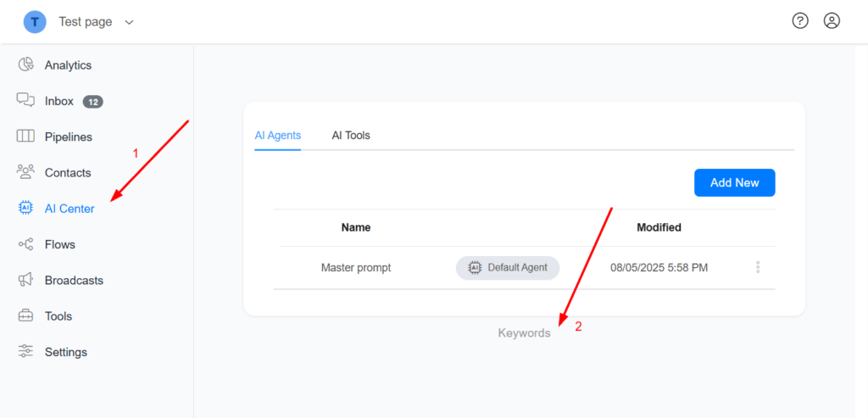Click the Flows nodes icon
This screenshot has height=418, width=868.
(x=25, y=244)
